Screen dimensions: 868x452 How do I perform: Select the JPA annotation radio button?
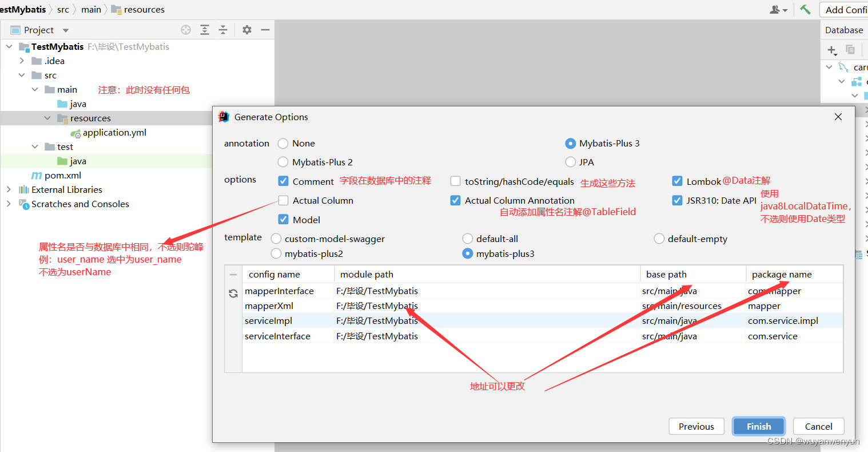(x=570, y=162)
